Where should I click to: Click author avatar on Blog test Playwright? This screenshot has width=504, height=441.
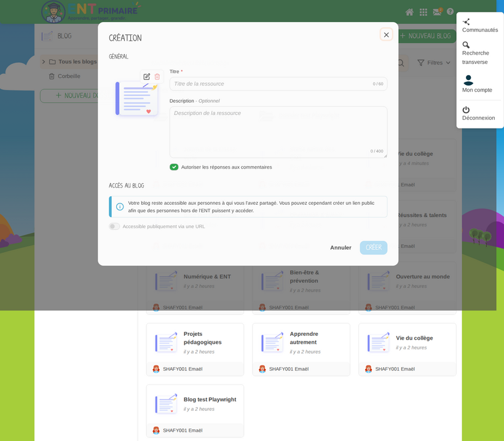pos(156,431)
